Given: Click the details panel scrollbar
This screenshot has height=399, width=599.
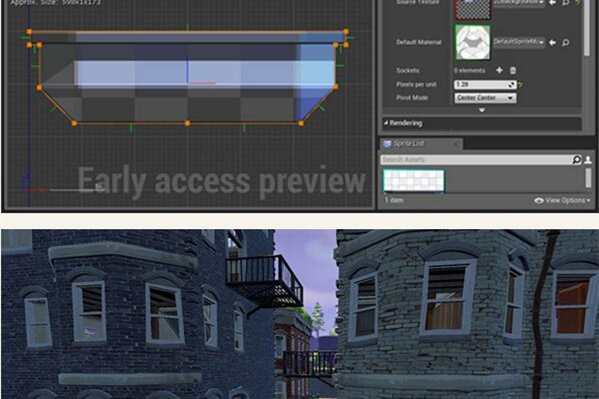Looking at the screenshot, I should pos(587,27).
